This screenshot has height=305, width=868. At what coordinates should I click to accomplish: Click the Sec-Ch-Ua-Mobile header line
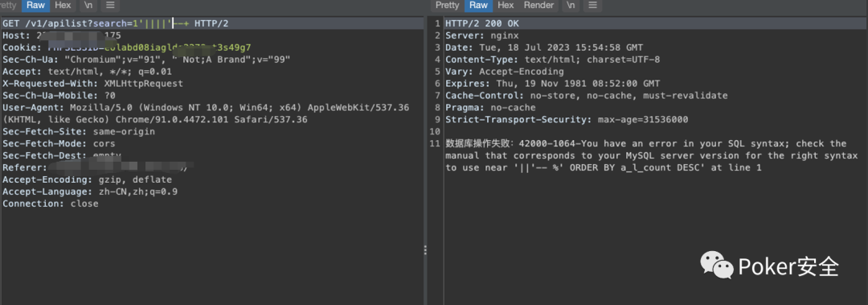(x=59, y=96)
